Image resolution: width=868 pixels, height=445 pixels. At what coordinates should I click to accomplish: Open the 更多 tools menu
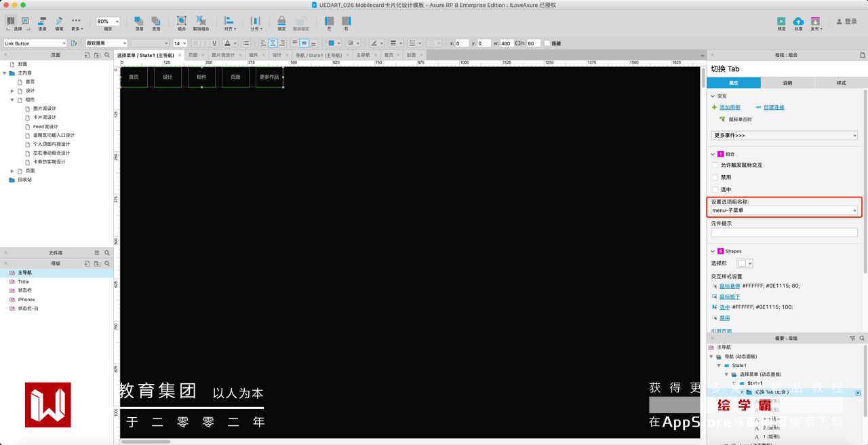[x=76, y=23]
